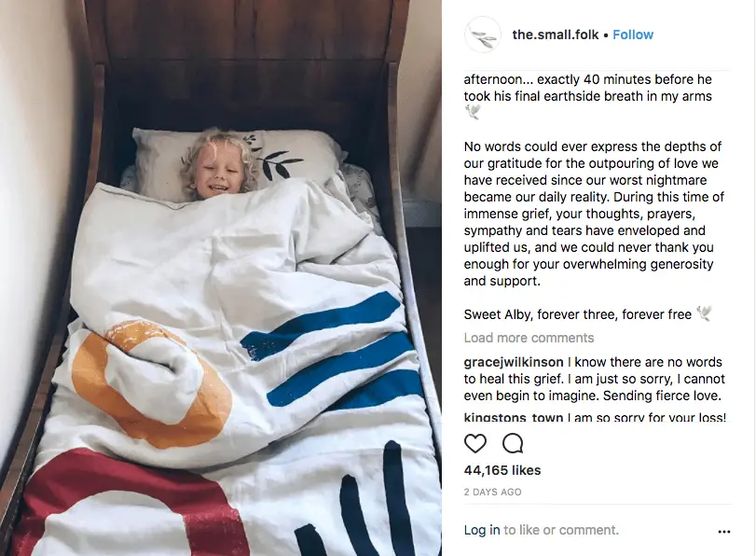View the 44,165 likes list
The height and width of the screenshot is (556, 756).
tap(502, 470)
